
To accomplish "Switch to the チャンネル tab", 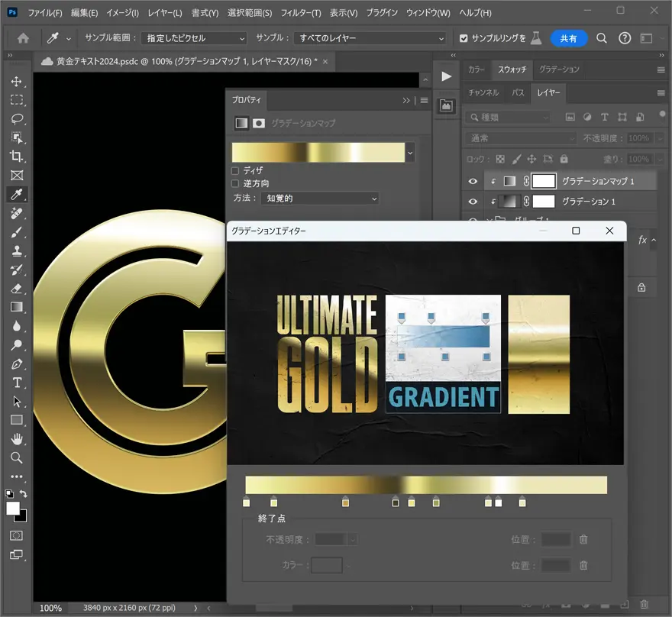I will 483,92.
